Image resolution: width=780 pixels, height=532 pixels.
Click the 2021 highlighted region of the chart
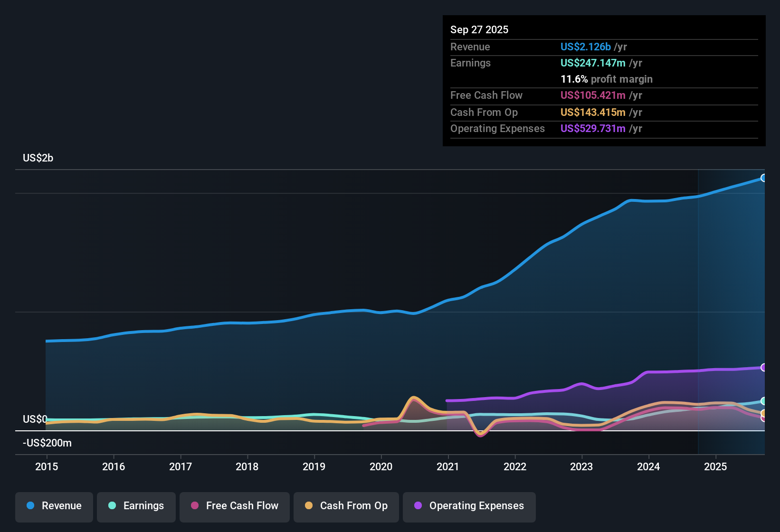point(448,309)
